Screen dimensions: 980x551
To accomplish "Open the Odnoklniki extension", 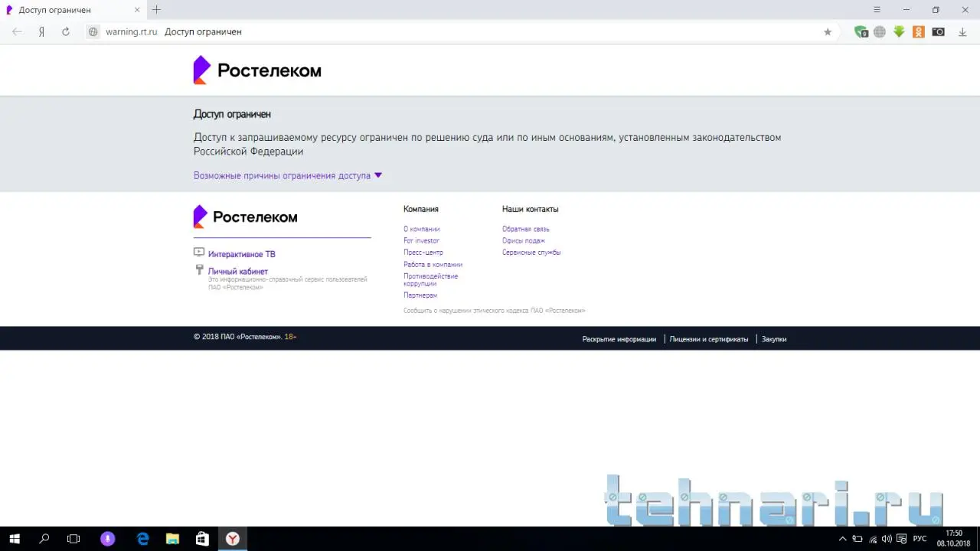I will pyautogui.click(x=919, y=32).
